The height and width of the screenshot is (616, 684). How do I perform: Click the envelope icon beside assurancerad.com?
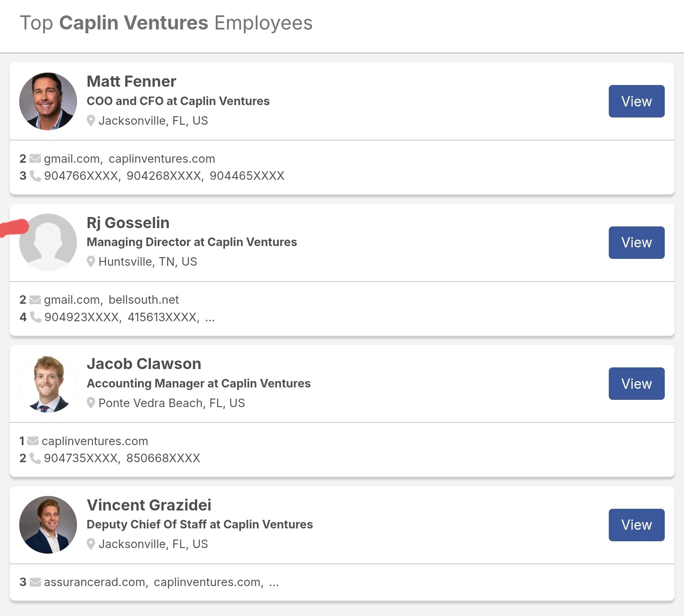[35, 582]
